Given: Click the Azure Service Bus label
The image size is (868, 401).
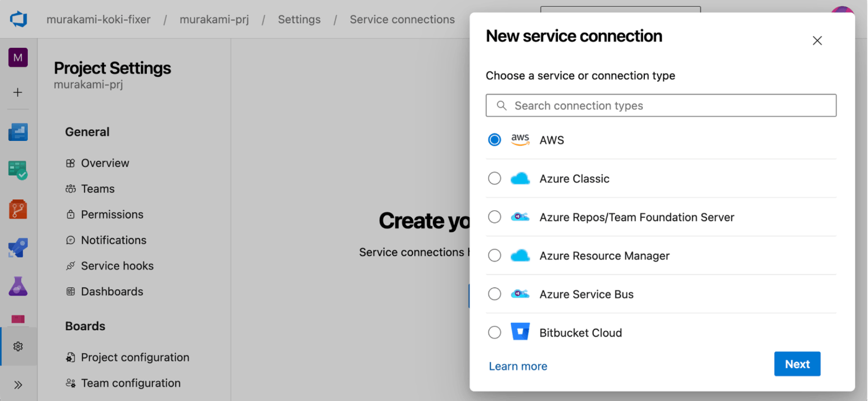Looking at the screenshot, I should point(587,294).
